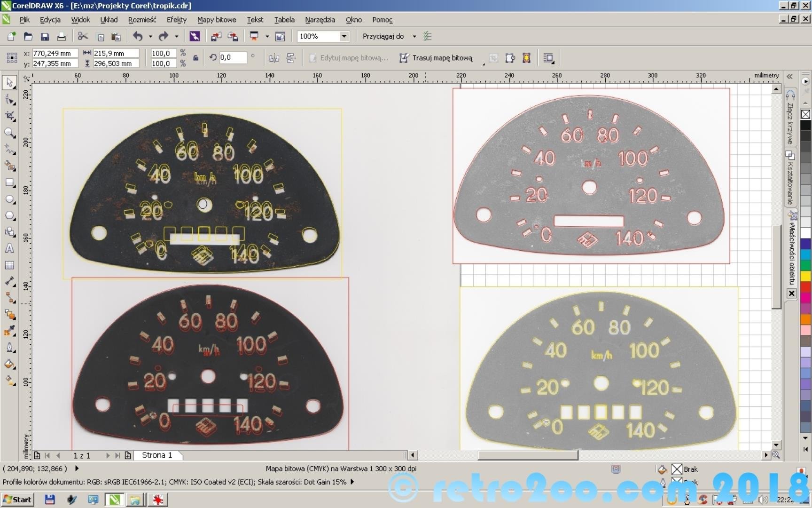Click the rotation angle input field
This screenshot has height=508, width=812.
click(233, 57)
